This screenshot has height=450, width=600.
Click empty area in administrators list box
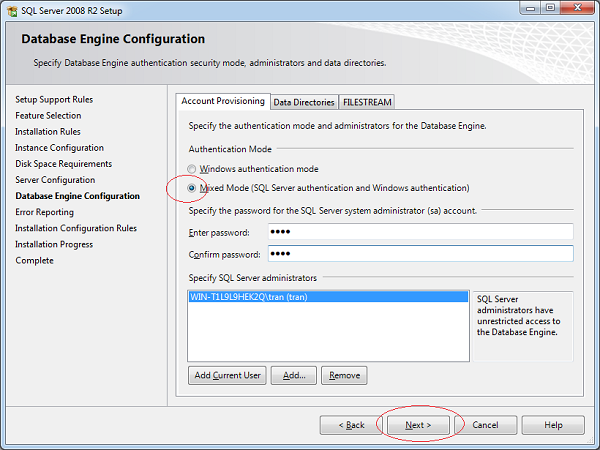(x=327, y=335)
